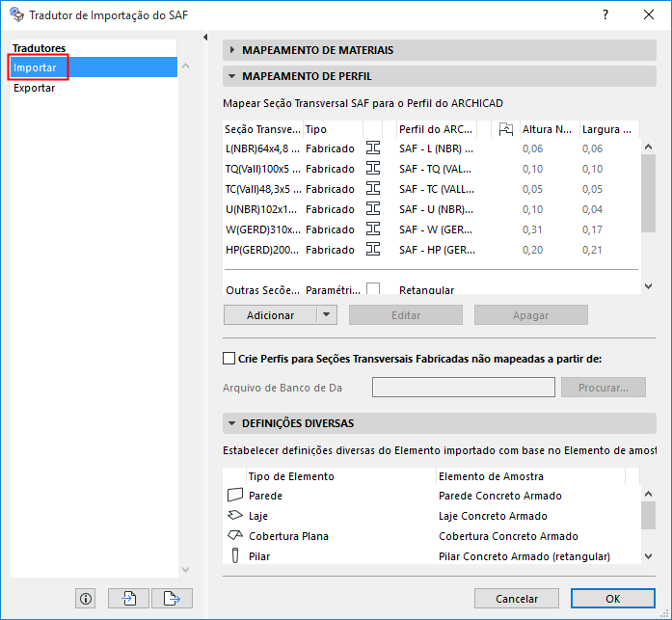Click profile list scroll down arrow
Image resolution: width=672 pixels, height=620 pixels.
coord(649,286)
